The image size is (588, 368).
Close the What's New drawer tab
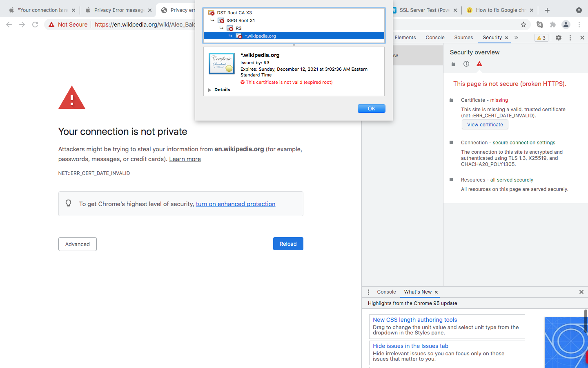pos(437,292)
